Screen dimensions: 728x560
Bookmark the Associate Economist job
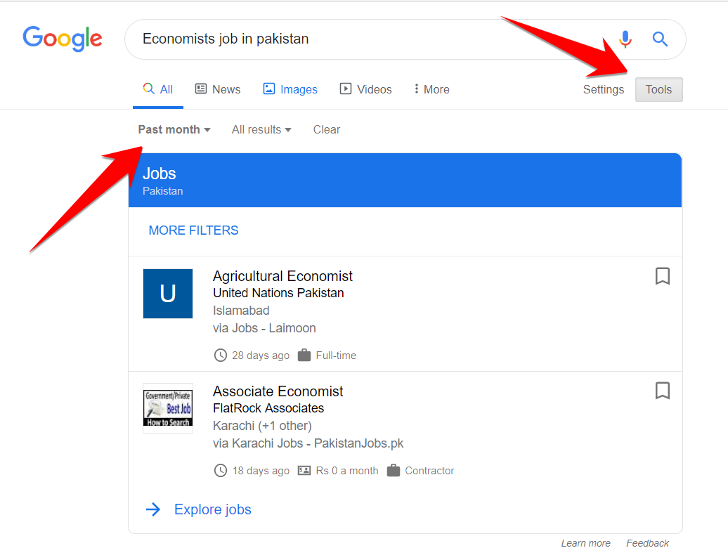coord(663,391)
